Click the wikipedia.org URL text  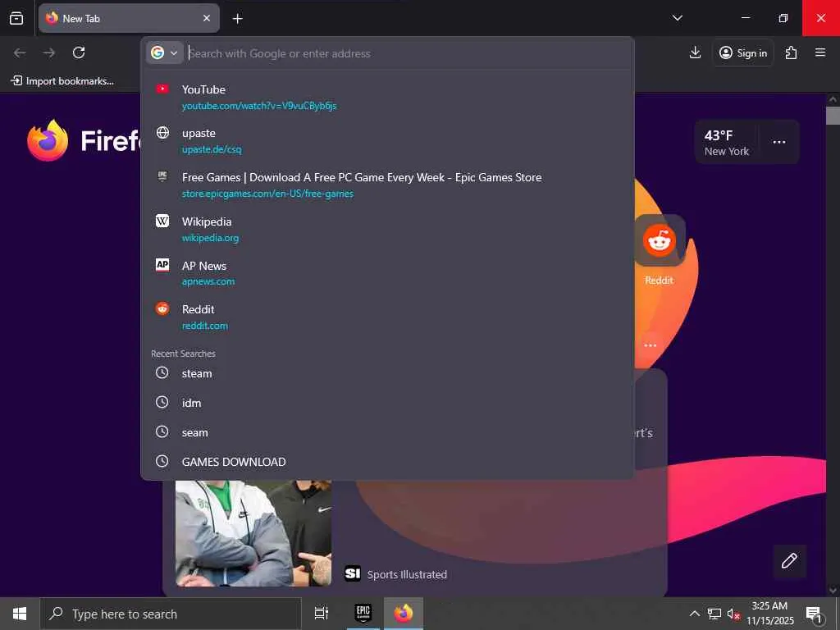tap(210, 238)
